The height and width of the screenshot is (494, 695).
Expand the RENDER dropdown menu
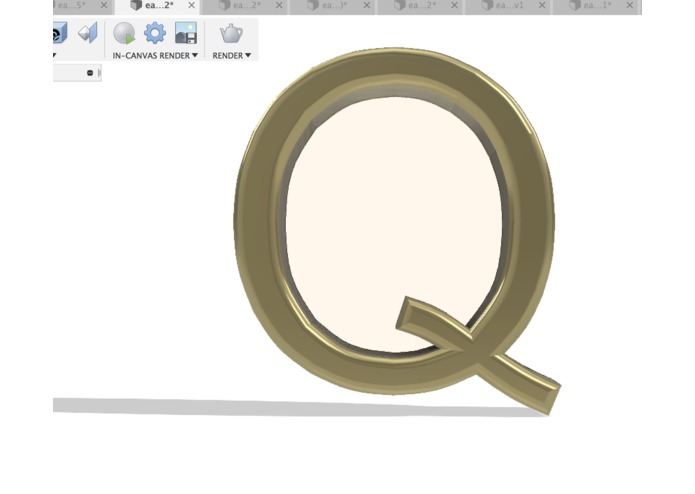click(x=231, y=55)
